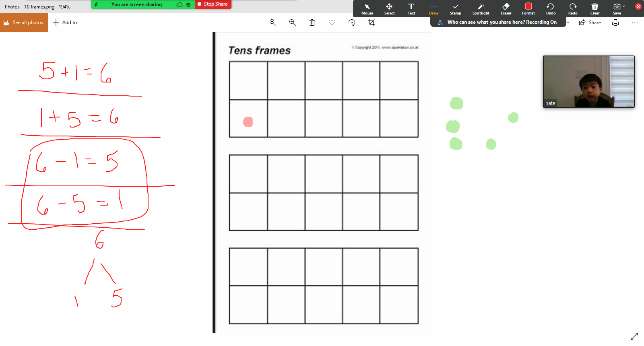The height and width of the screenshot is (346, 644).
Task: Open the three-dot more options menu
Action: click(x=635, y=23)
